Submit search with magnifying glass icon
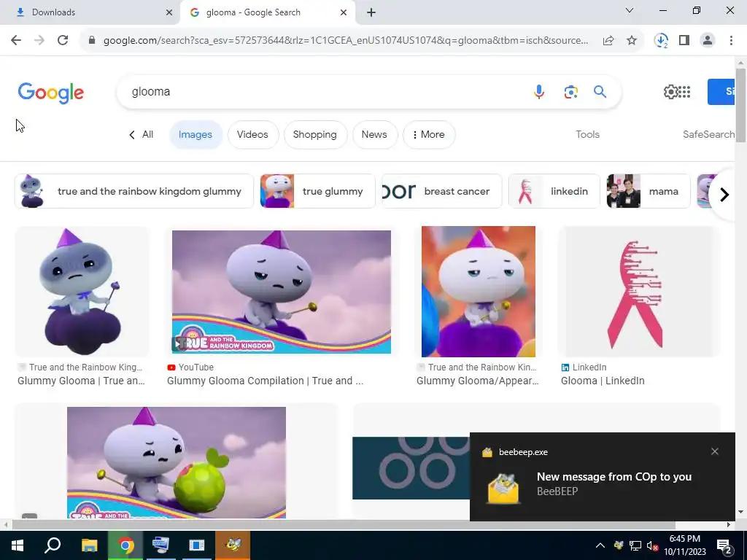The width and height of the screenshot is (747, 560). (x=600, y=91)
